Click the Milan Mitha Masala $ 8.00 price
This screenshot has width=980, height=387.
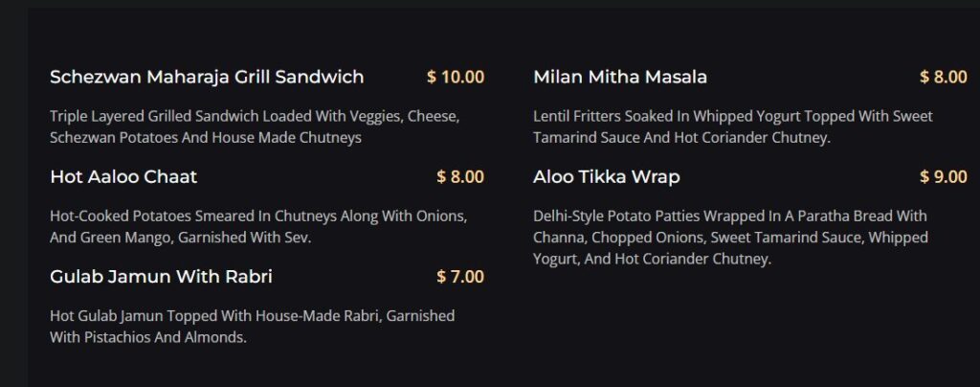pos(943,77)
